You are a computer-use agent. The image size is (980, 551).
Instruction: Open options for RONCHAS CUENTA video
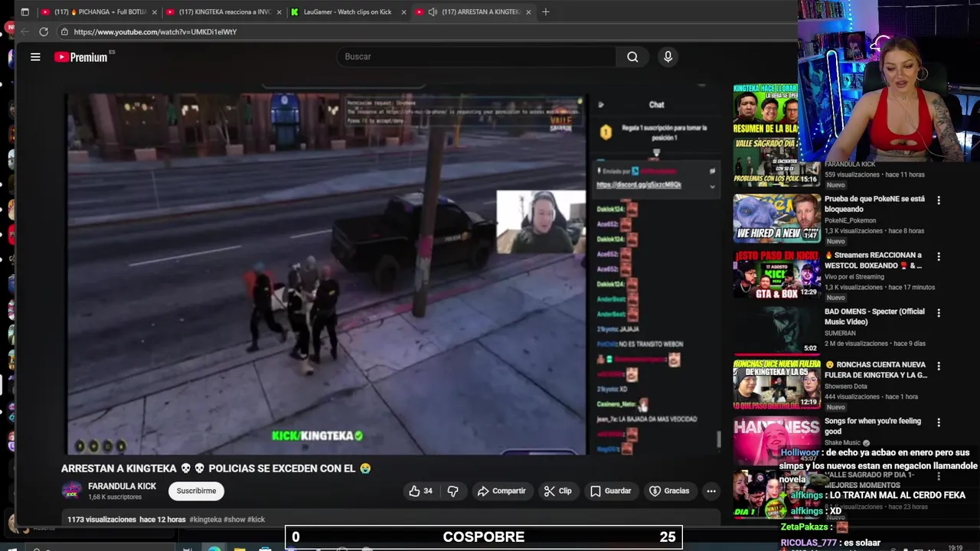939,367
